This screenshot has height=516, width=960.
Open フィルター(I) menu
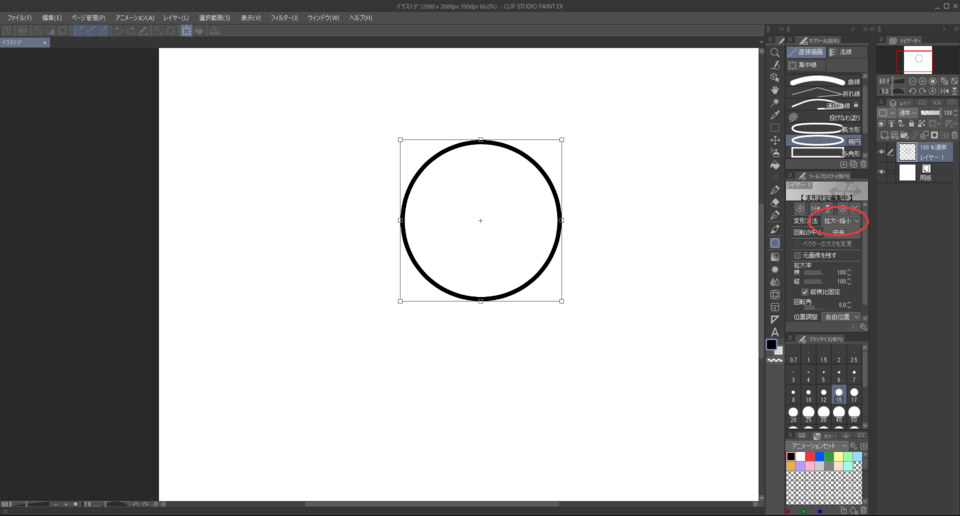(x=284, y=18)
